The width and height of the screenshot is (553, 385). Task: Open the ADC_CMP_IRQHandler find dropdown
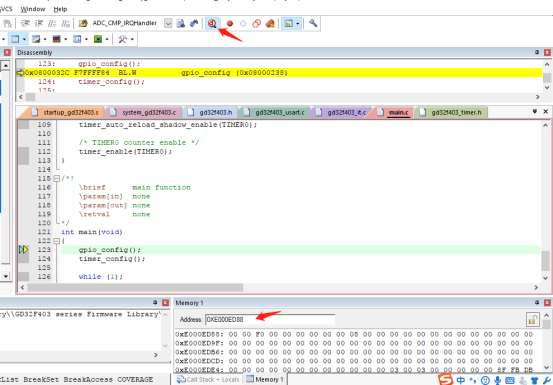pos(168,23)
